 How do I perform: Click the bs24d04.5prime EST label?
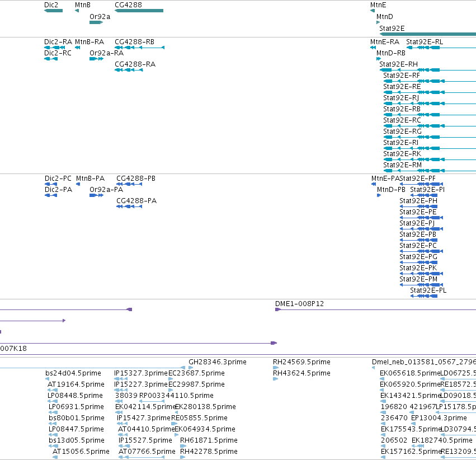[x=73, y=373]
